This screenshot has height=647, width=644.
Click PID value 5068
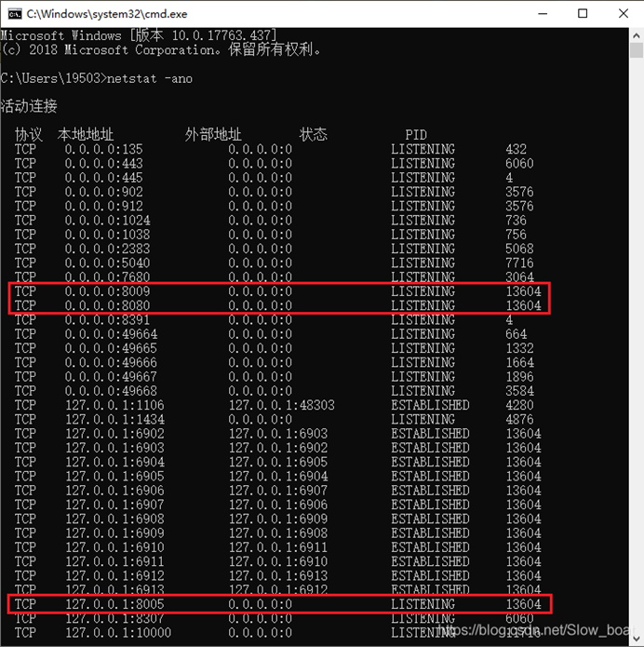point(520,249)
